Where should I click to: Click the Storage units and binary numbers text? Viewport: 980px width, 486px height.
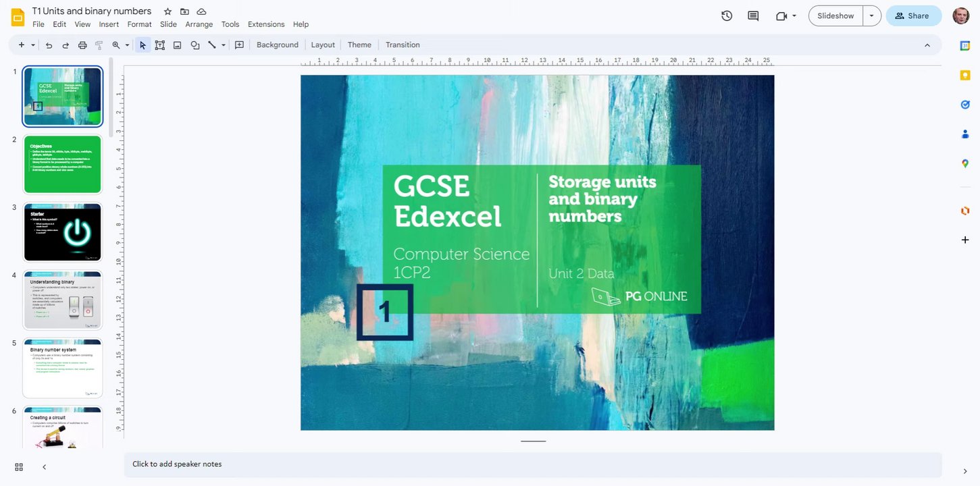coord(602,198)
